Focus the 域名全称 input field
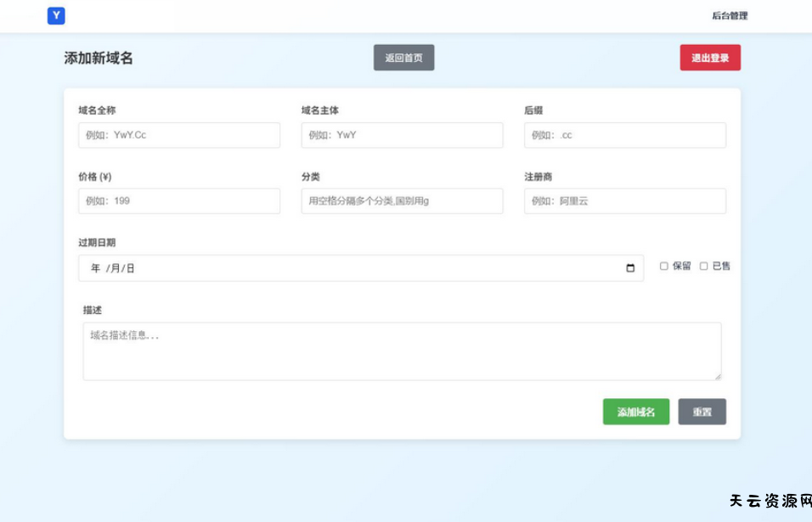812x522 pixels. 179,135
